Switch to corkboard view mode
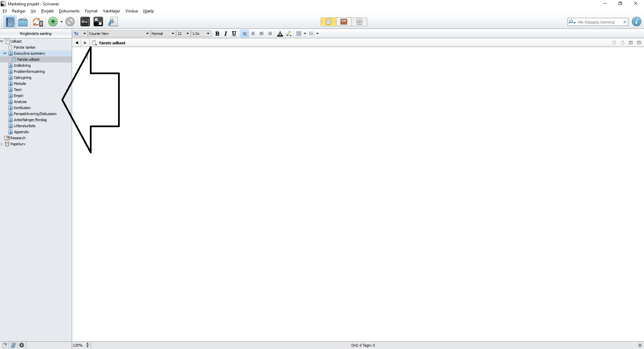This screenshot has height=349, width=644. (x=344, y=22)
